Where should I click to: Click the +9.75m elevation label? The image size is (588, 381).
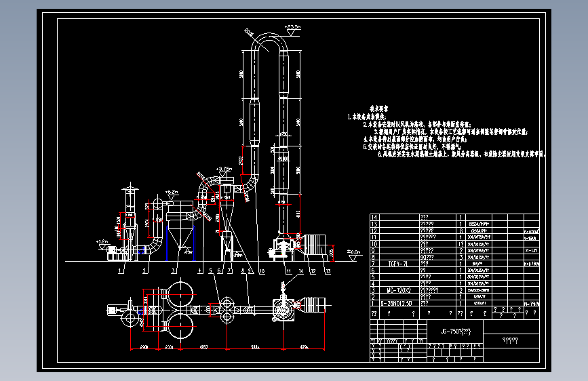pyautogui.click(x=224, y=169)
